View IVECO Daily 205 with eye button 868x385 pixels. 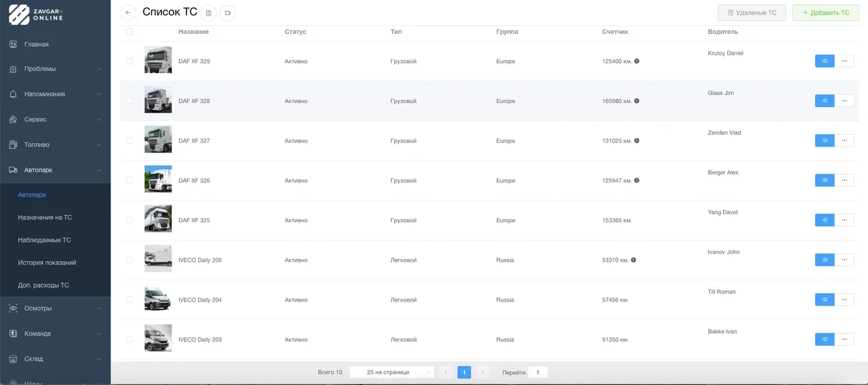pos(825,260)
